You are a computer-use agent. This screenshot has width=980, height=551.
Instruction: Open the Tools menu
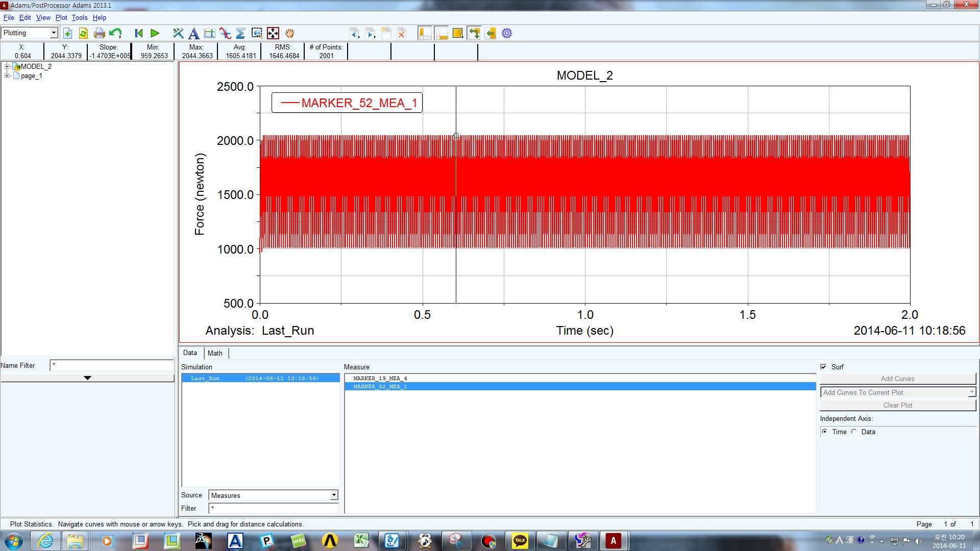coord(80,17)
